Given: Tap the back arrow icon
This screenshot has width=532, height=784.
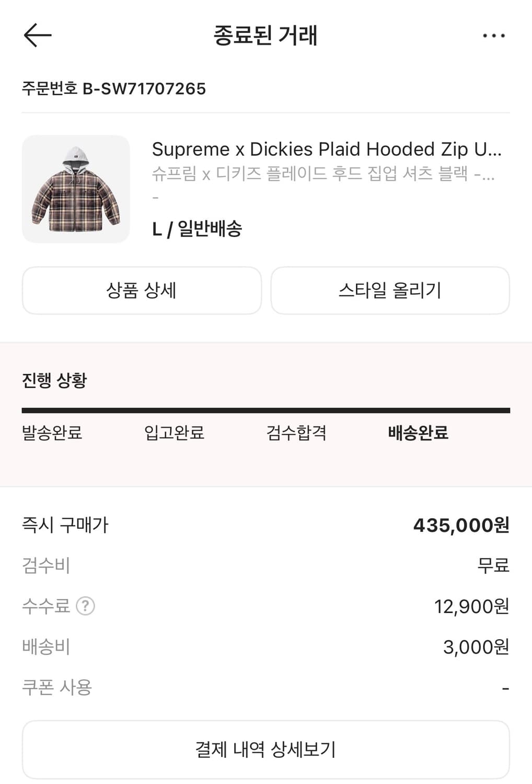Looking at the screenshot, I should tap(38, 36).
